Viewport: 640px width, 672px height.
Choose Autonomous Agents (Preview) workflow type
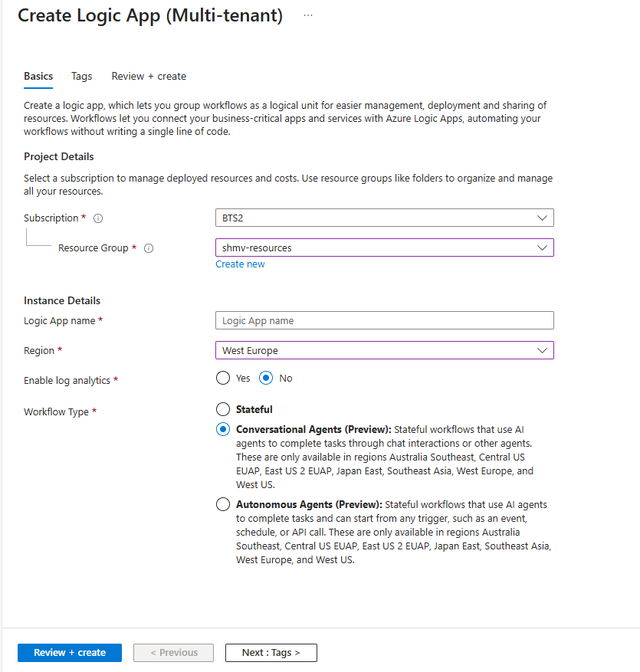pyautogui.click(x=222, y=504)
